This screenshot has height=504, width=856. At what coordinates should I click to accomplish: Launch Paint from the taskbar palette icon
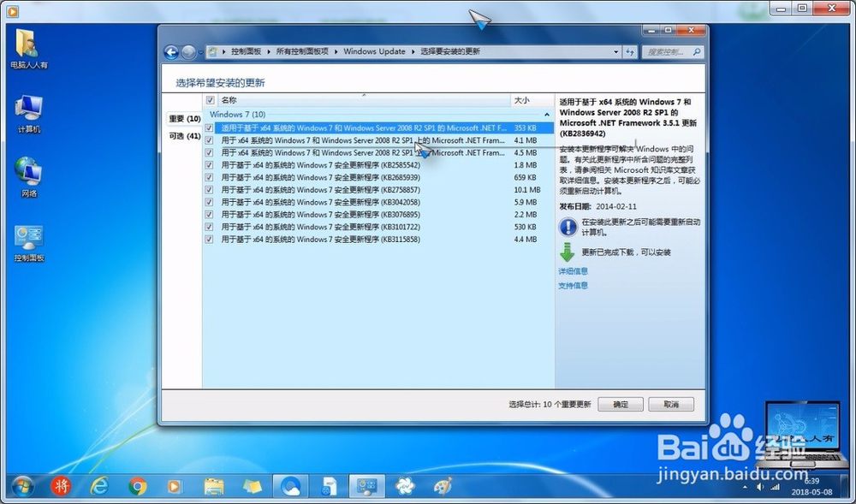click(443, 485)
